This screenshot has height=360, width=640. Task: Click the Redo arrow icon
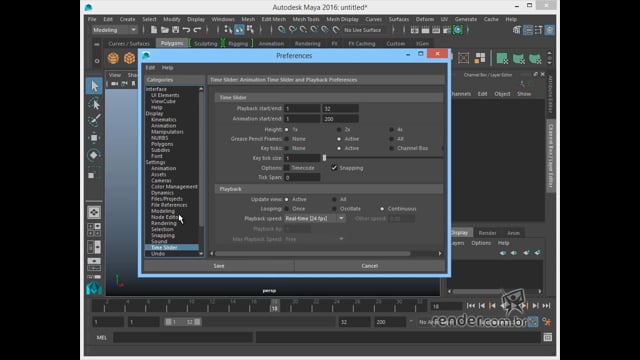[197, 30]
